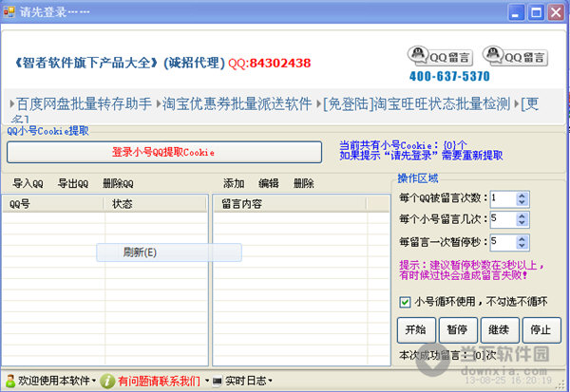Maximize the 请先登录 window
Screen dimensions: 570x392
(x=536, y=12)
